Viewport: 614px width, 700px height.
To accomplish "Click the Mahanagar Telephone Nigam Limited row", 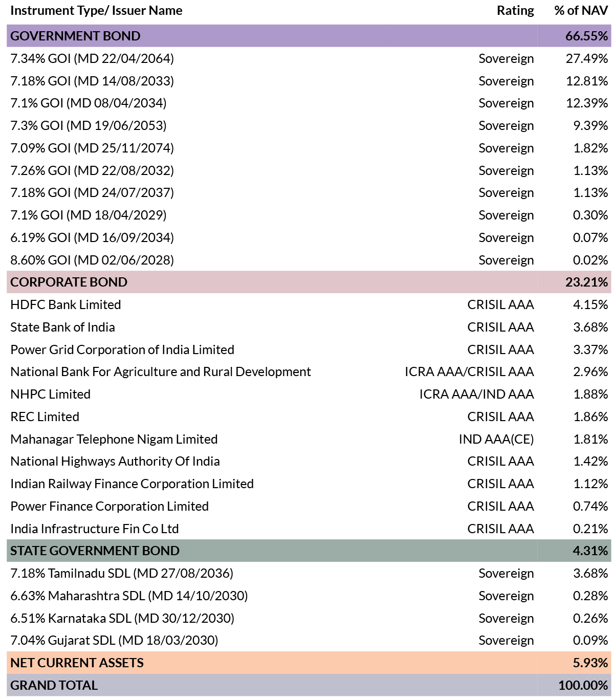I will (x=114, y=439).
